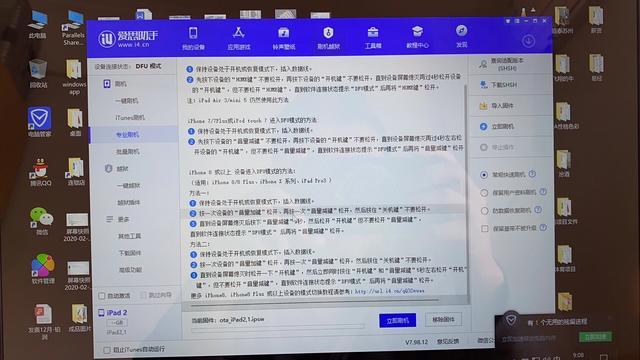Image resolution: width=640 pixels, height=360 pixels.
Task: Click the i4 爱思助手 logo
Action: [x=127, y=39]
